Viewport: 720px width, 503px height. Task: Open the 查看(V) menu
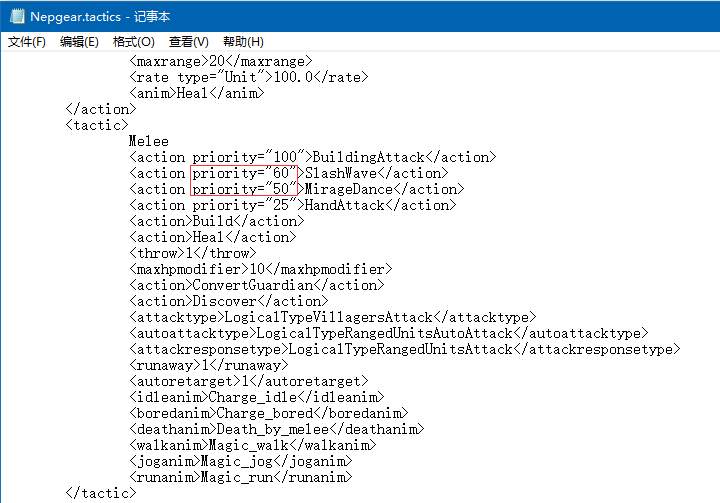coord(188,42)
